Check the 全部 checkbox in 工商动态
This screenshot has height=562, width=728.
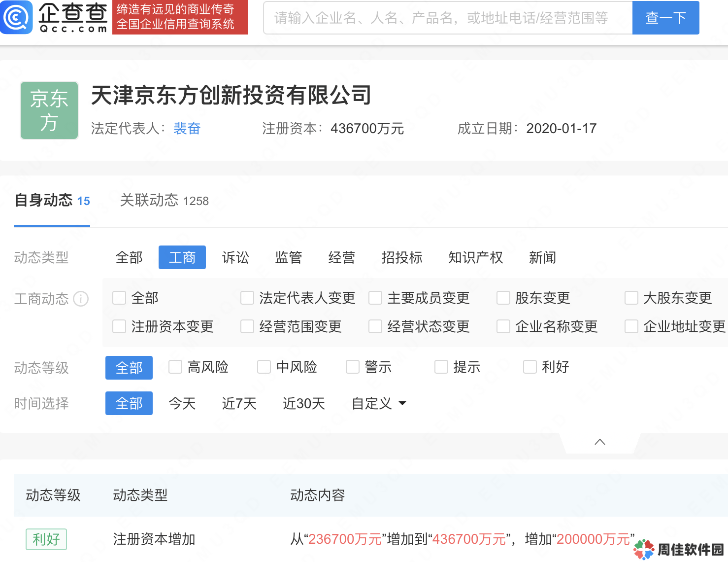119,298
